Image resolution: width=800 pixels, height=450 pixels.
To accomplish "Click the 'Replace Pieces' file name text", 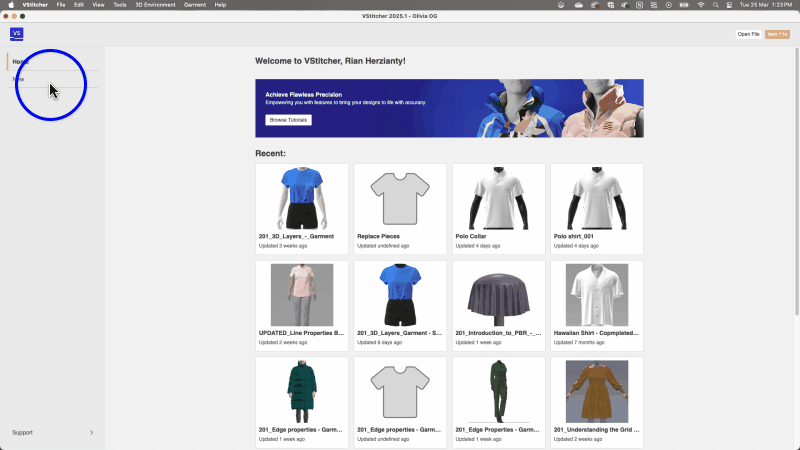I will coord(379,236).
